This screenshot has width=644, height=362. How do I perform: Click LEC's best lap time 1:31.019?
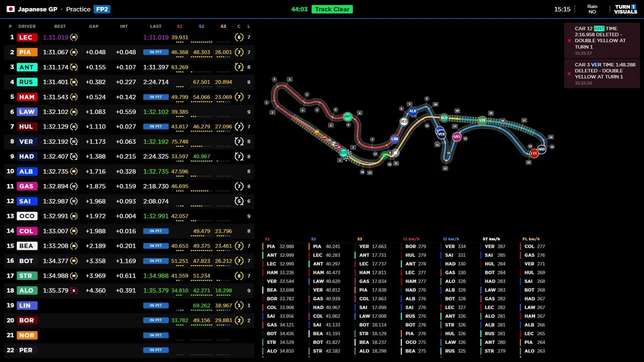pos(55,37)
